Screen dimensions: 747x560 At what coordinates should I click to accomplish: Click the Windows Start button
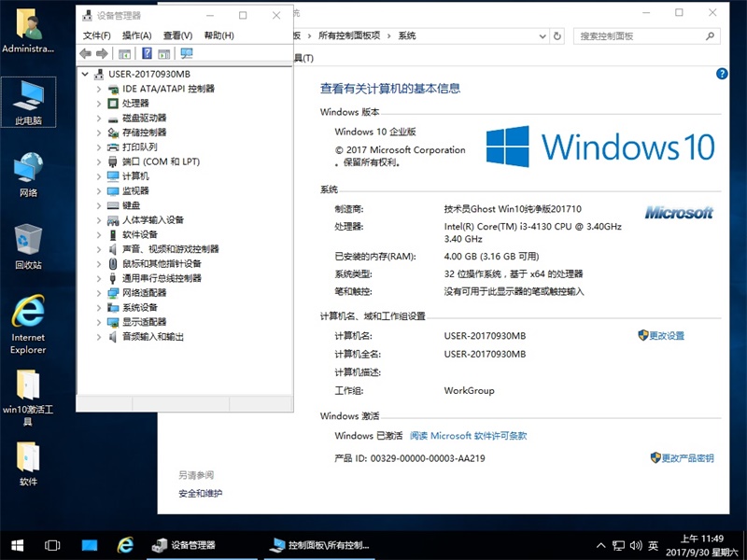(17, 544)
